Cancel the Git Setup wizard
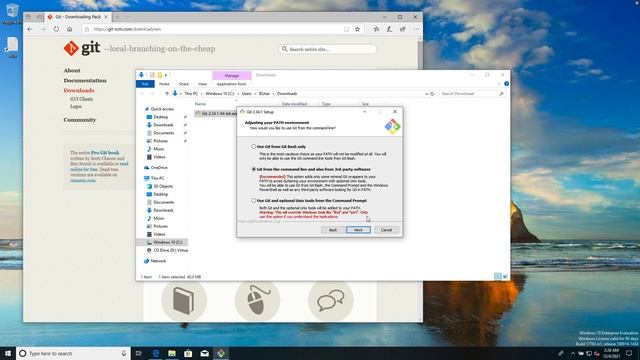Image resolution: width=640 pixels, height=360 pixels. tap(386, 230)
